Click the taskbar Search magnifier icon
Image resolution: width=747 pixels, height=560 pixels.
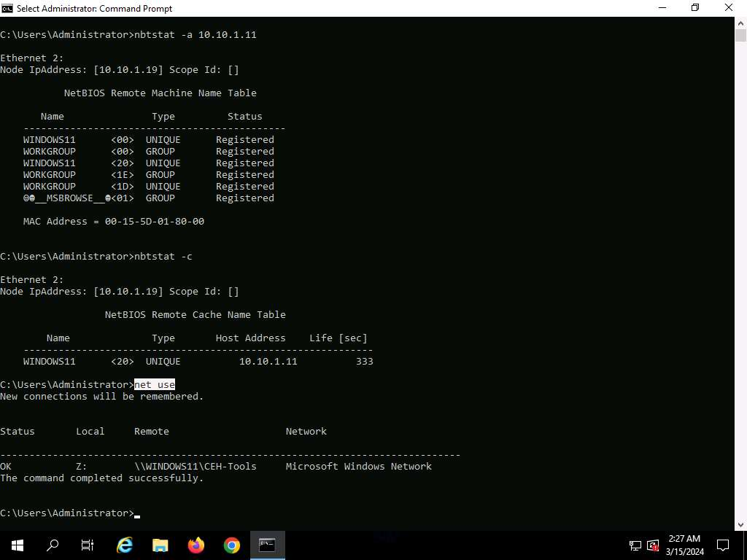click(53, 545)
